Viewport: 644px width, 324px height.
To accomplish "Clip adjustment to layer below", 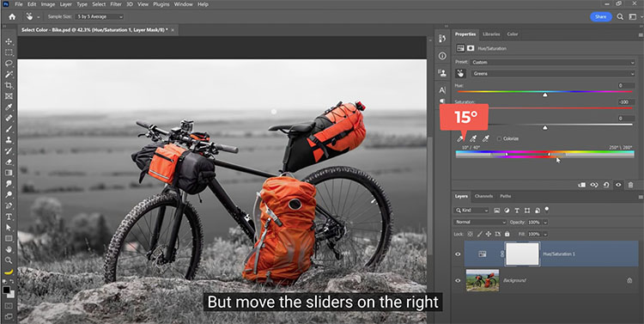I will (582, 185).
